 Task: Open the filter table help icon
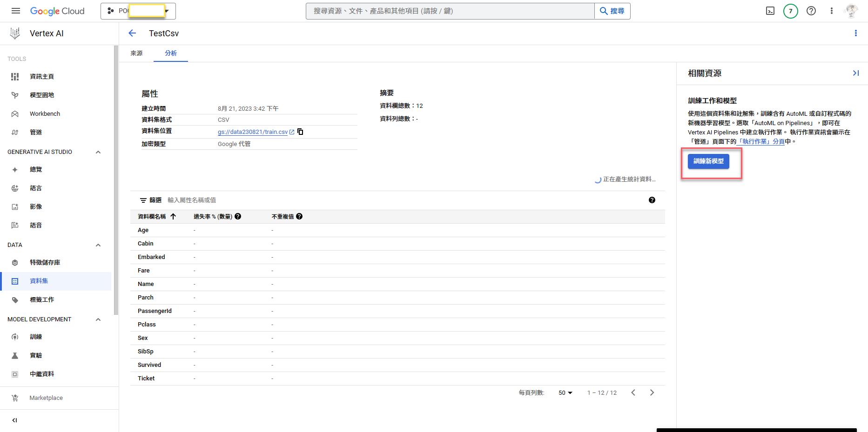[652, 200]
